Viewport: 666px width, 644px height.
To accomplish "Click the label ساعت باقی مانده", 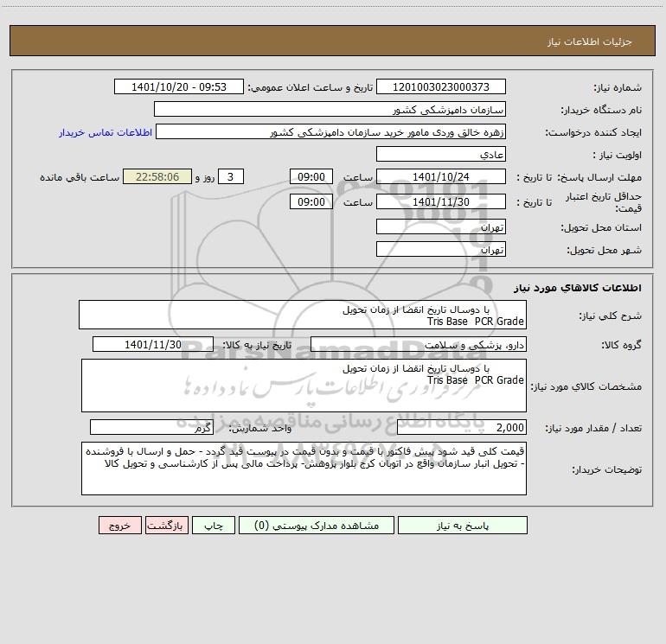I will pyautogui.click(x=80, y=177).
